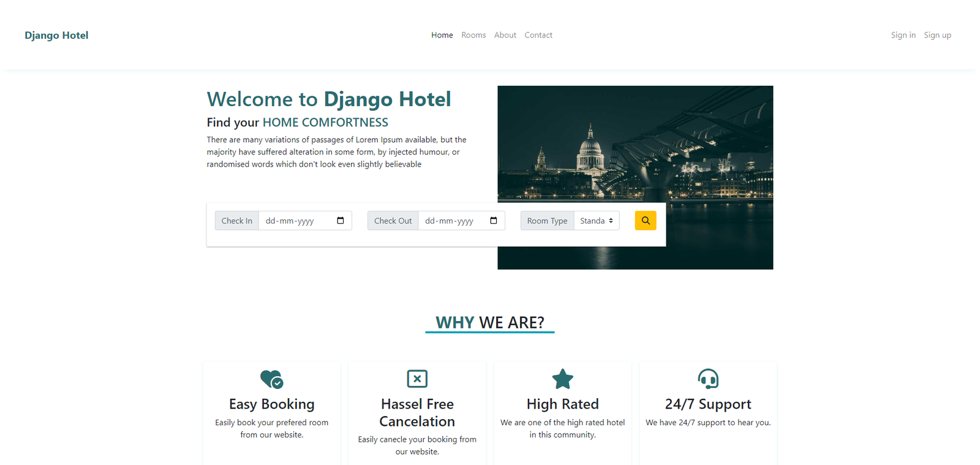Click the yellow search magnifier button
This screenshot has height=465, width=980.
(646, 221)
